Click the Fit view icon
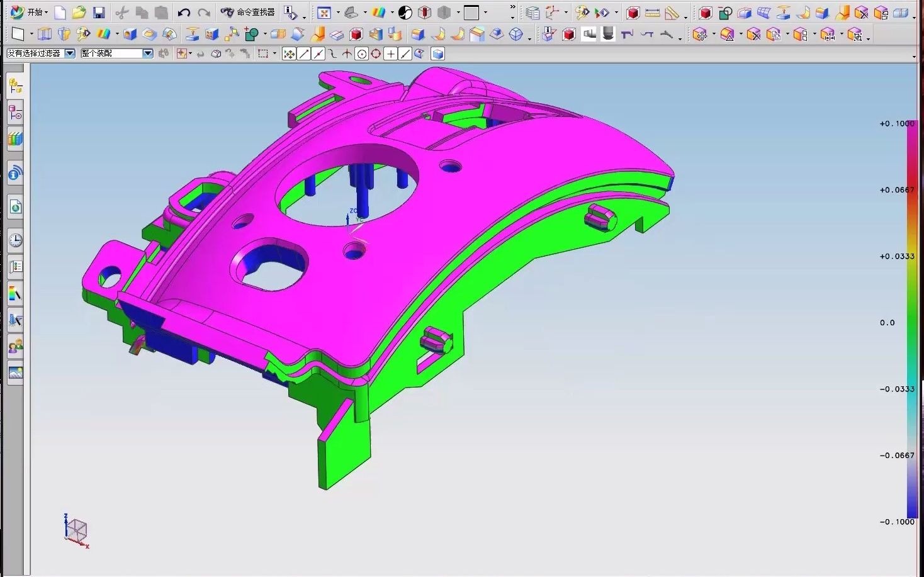Image resolution: width=924 pixels, height=577 pixels. point(324,12)
